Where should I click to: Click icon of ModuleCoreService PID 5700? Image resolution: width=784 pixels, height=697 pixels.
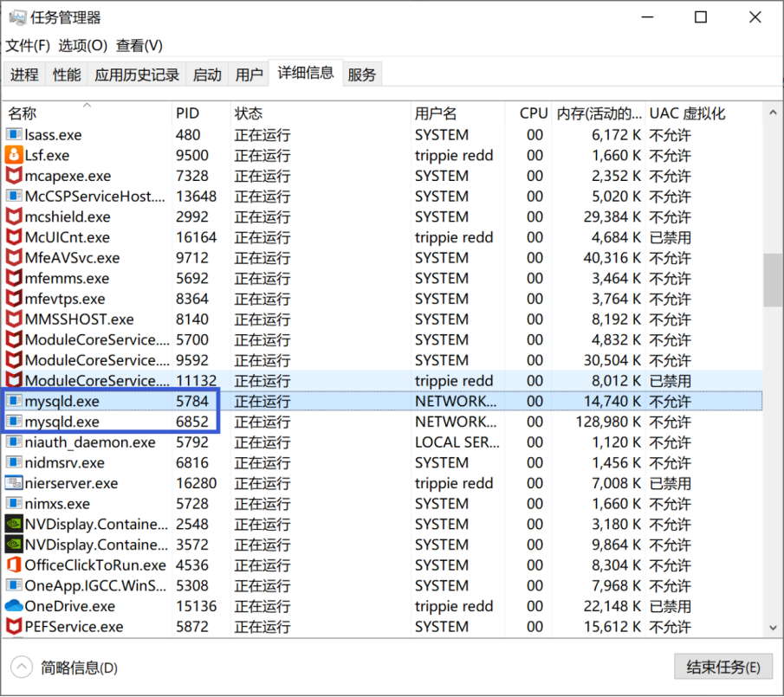pyautogui.click(x=14, y=339)
